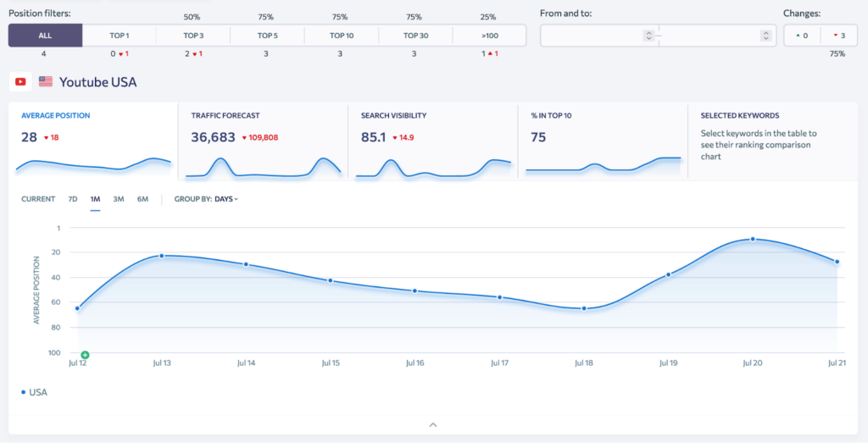Click the 'Jul 18' axis label
The width and height of the screenshot is (868, 443).
click(x=583, y=363)
